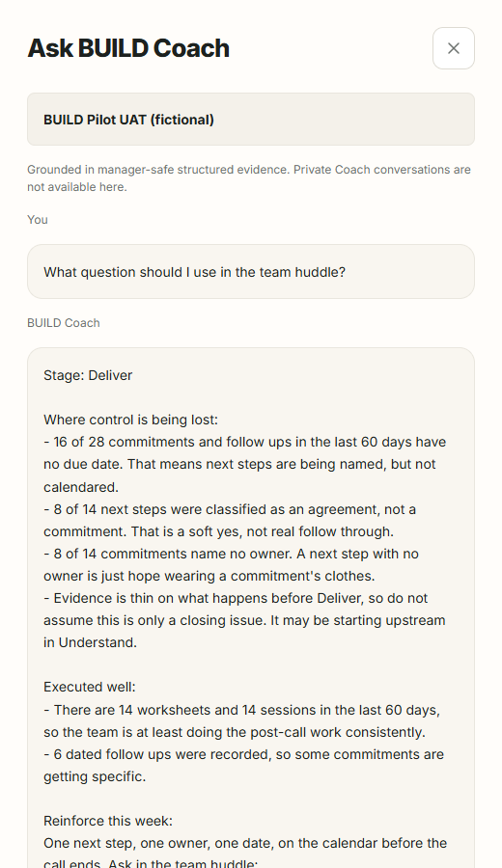Click the Ask BUILD Coach heading
502x868 pixels.
[x=128, y=48]
